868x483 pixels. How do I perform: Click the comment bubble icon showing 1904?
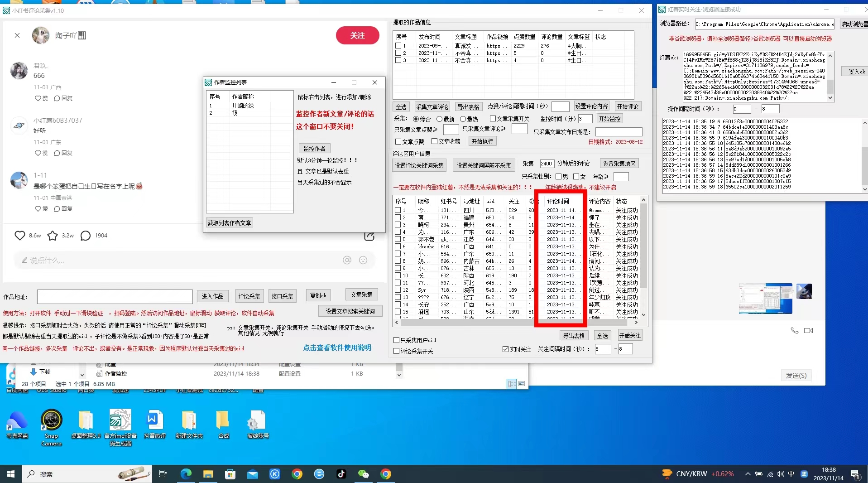click(x=86, y=236)
